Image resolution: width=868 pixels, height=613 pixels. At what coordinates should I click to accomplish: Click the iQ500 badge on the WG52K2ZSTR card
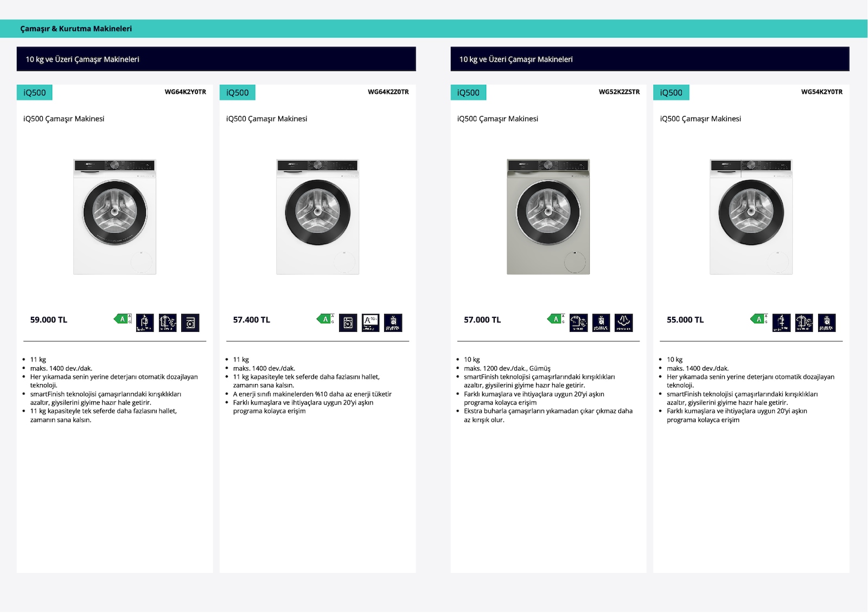[x=468, y=93]
